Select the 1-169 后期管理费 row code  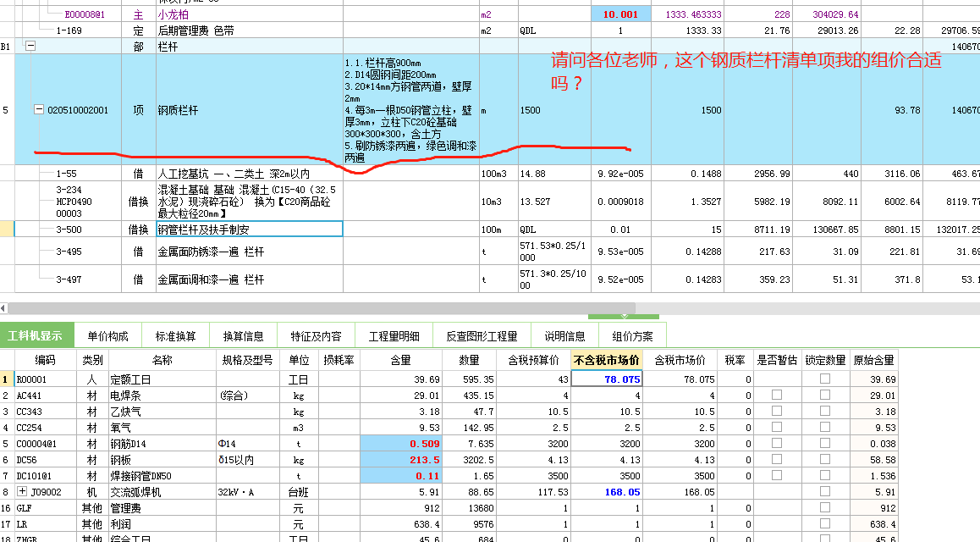coord(69,30)
